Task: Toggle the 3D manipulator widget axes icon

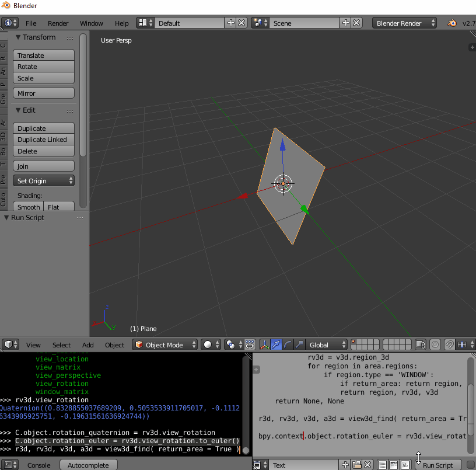Action: point(265,344)
